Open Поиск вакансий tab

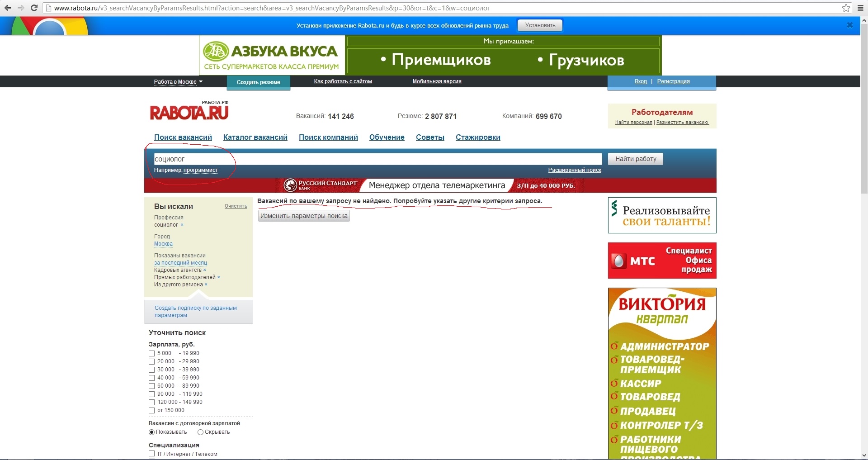183,138
